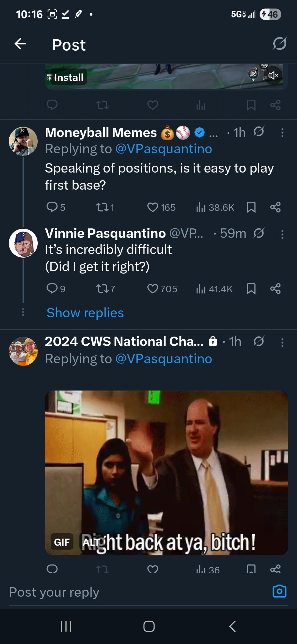This screenshot has height=644, width=297.
Task: Open Moneyball Memes profile picture
Action: click(23, 141)
